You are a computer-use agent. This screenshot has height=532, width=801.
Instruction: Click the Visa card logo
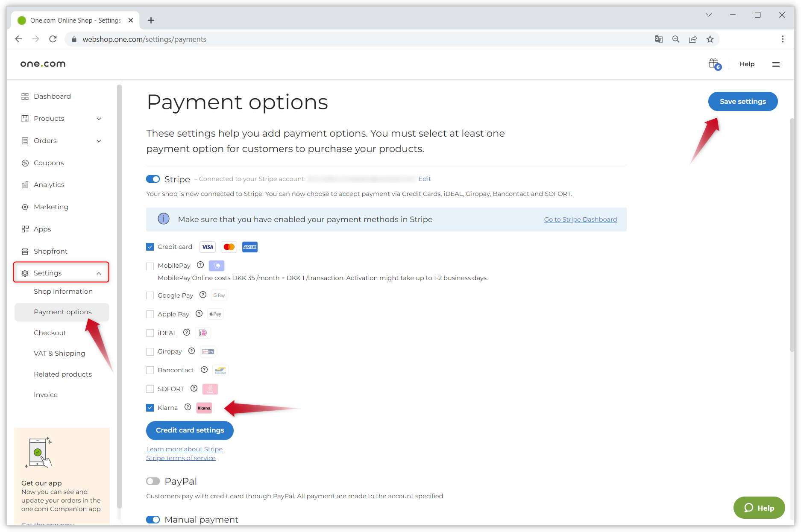point(208,247)
